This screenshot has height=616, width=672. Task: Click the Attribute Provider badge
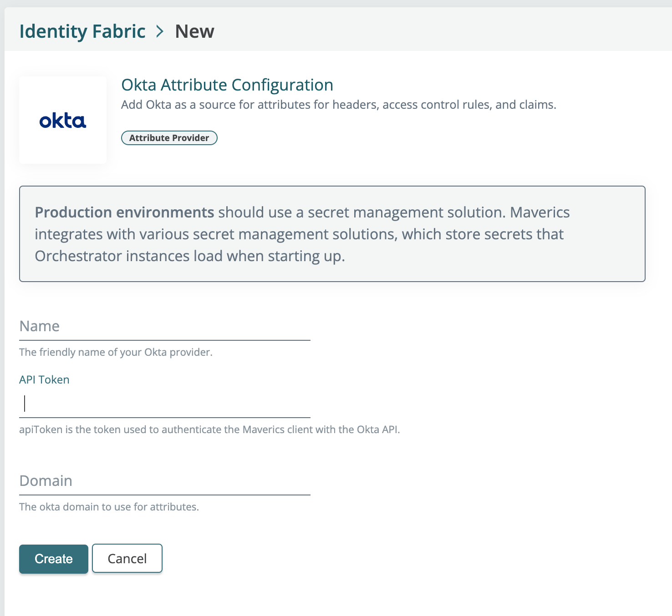169,138
